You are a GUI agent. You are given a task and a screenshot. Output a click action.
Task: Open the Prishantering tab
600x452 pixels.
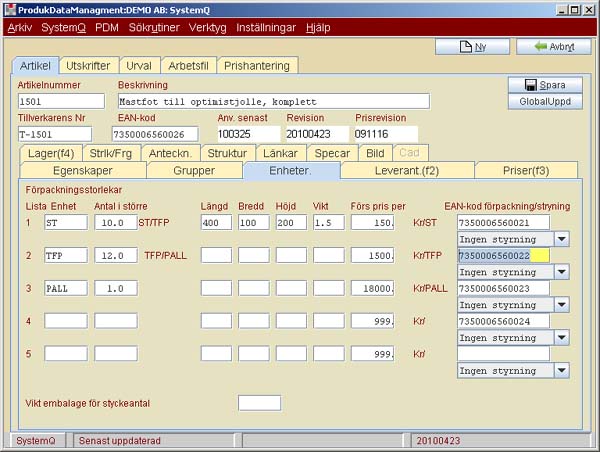tap(257, 66)
